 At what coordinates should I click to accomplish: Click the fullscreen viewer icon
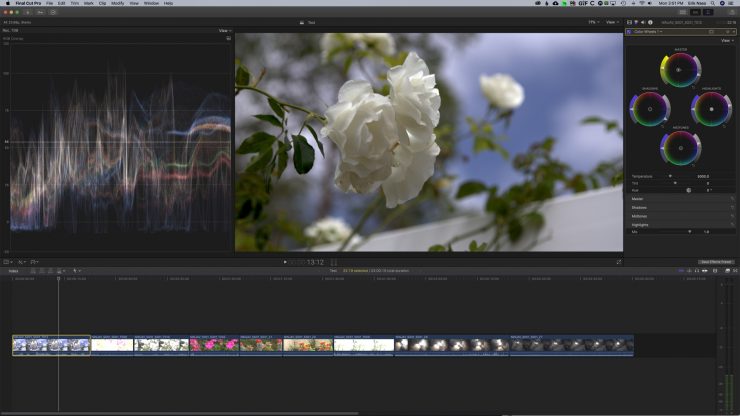[619, 262]
